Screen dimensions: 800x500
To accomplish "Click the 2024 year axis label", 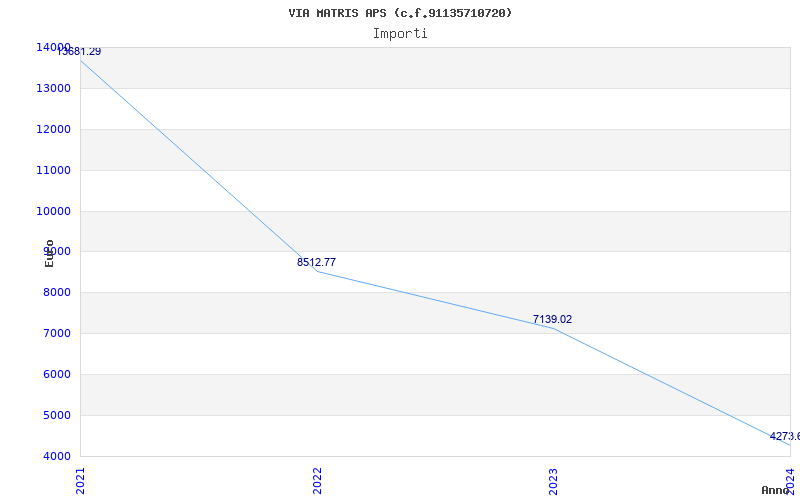I will (x=790, y=480).
